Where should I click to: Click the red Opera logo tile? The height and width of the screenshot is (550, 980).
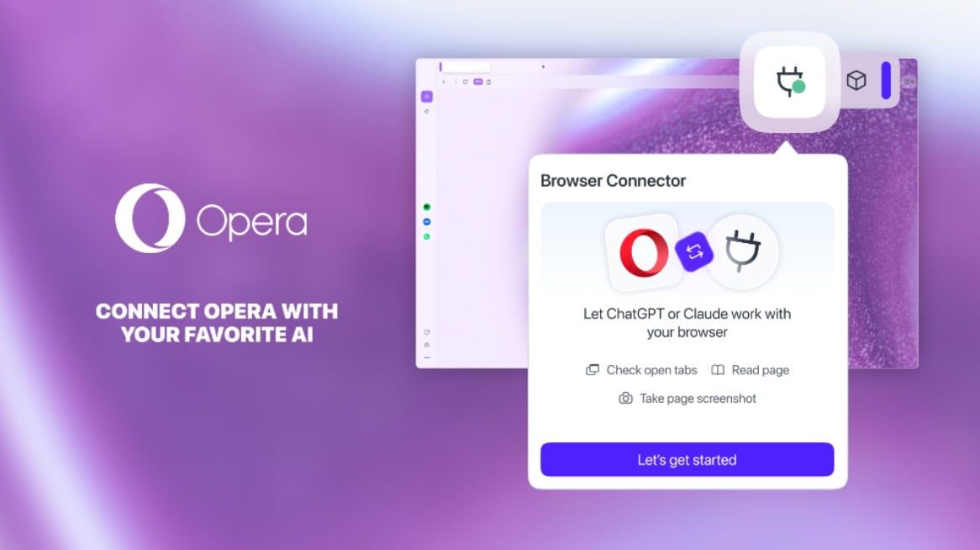(644, 253)
